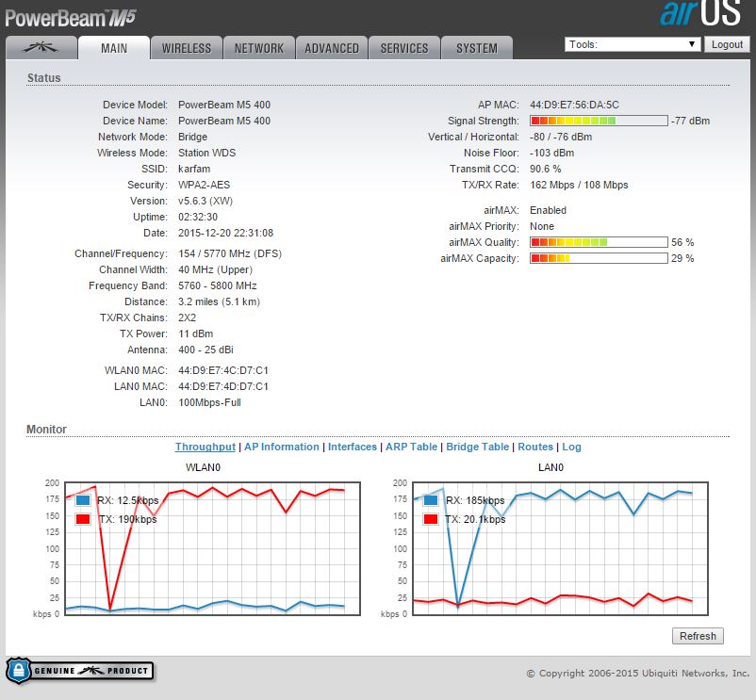Click the -77 dBm signal reading
Viewport: 756px width, 700px height.
pos(690,121)
